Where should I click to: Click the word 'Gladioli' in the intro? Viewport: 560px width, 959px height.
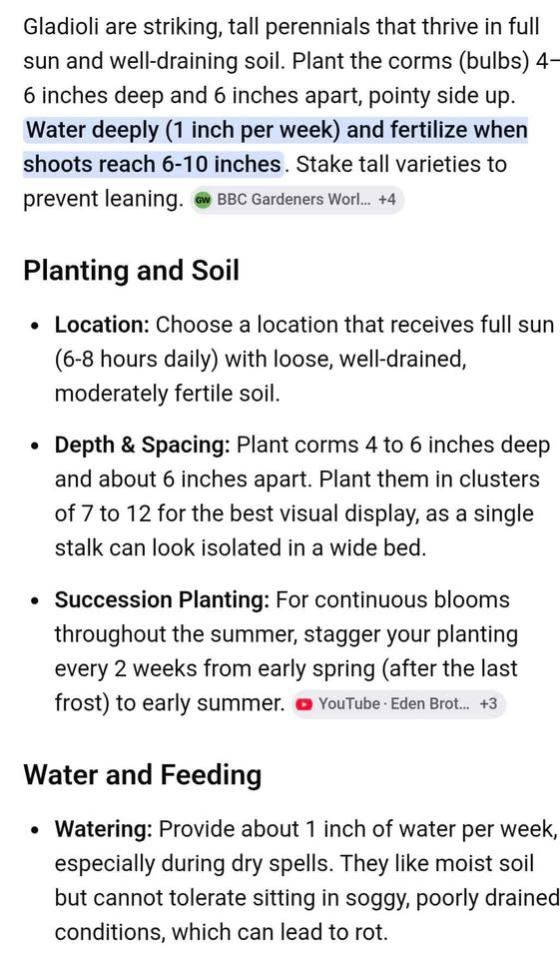coord(61,28)
